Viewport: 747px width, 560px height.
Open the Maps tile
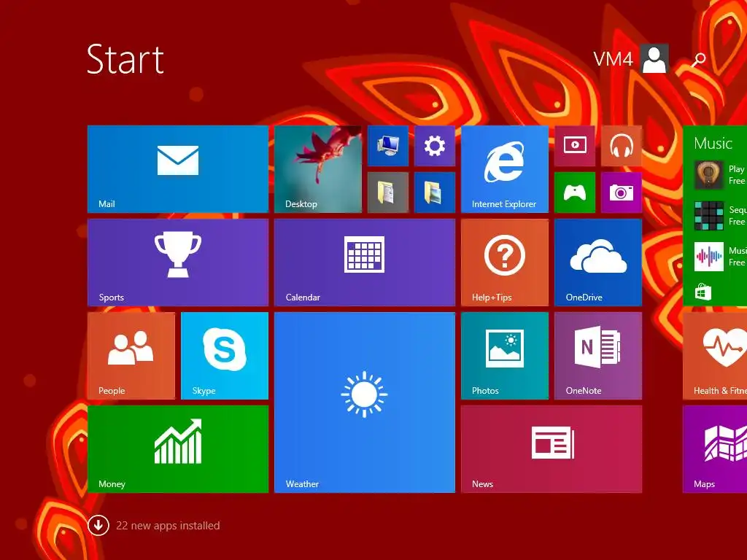(715, 449)
